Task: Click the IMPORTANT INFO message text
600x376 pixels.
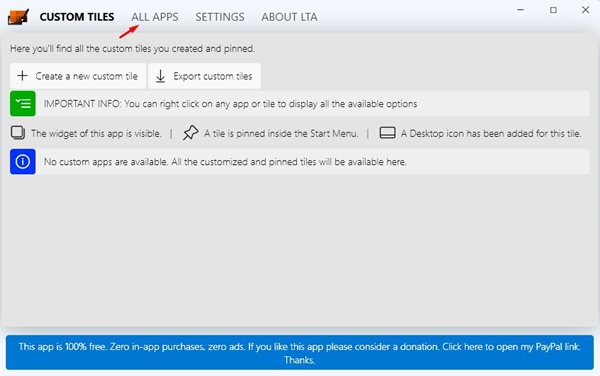Action: (x=230, y=104)
